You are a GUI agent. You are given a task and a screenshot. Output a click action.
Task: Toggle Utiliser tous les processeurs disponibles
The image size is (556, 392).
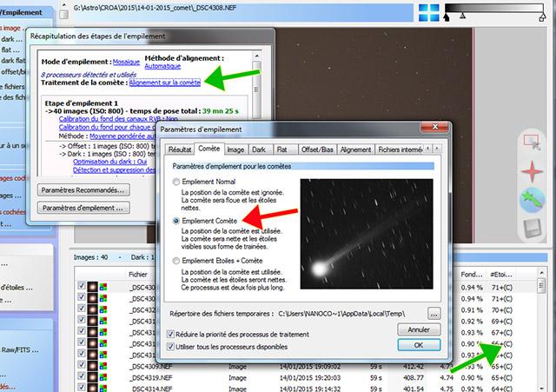pos(170,347)
